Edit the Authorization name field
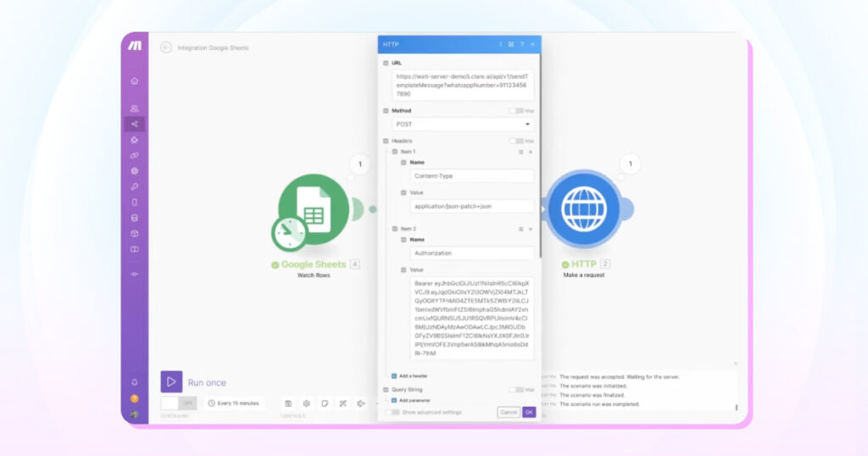This screenshot has height=456, width=868. (x=472, y=253)
